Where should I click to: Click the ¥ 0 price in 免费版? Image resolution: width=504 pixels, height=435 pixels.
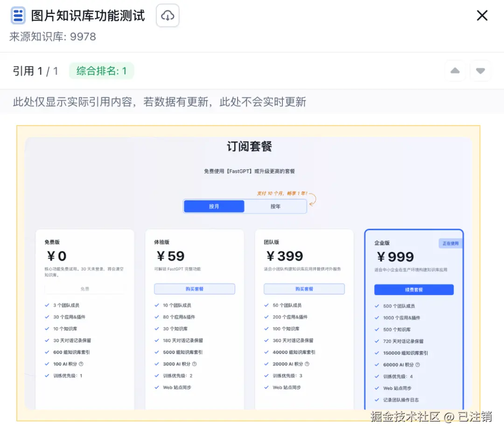point(56,256)
